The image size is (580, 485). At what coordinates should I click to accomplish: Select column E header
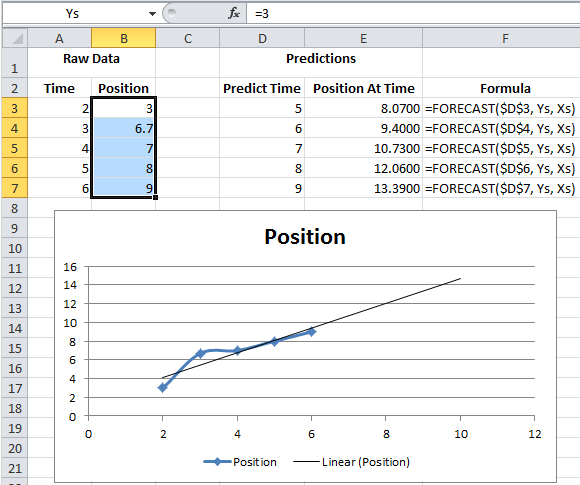click(363, 38)
